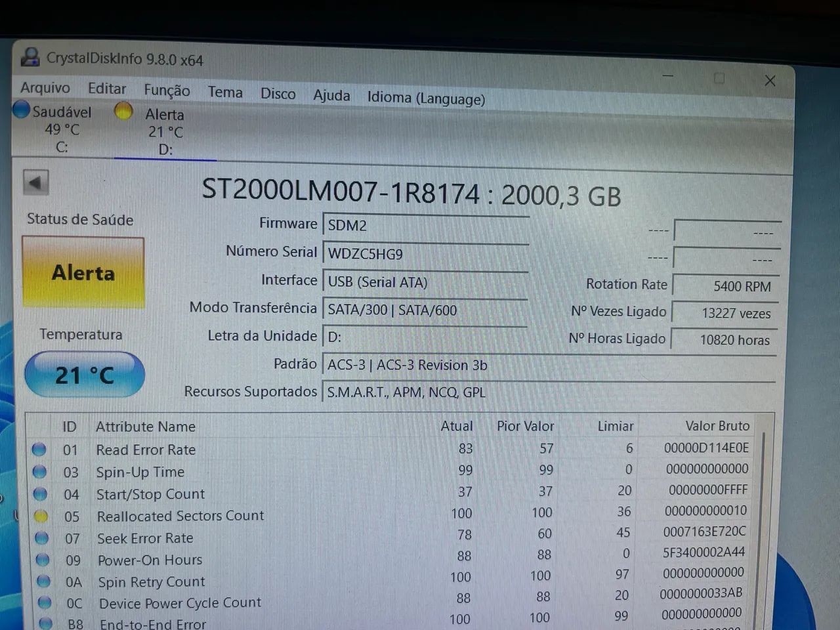
Task: Select the Start/Stop Count row name
Action: 150,494
